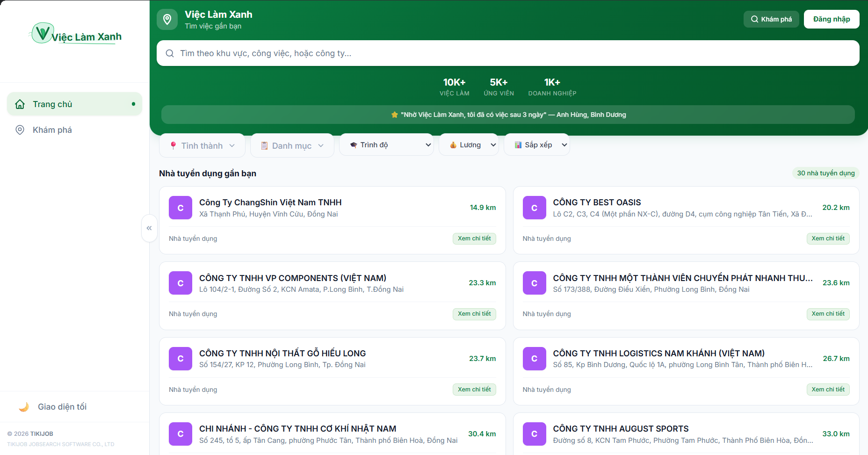Open the Sắp xếp sort dropdown
Image resolution: width=868 pixels, height=455 pixels.
pos(536,145)
